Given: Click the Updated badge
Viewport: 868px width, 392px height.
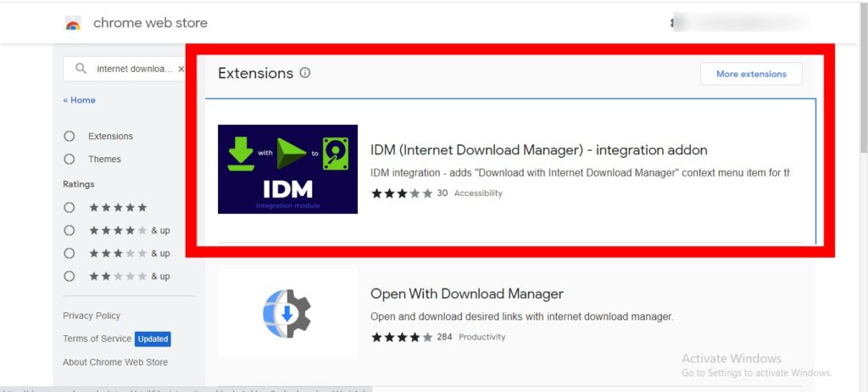Looking at the screenshot, I should pos(153,339).
